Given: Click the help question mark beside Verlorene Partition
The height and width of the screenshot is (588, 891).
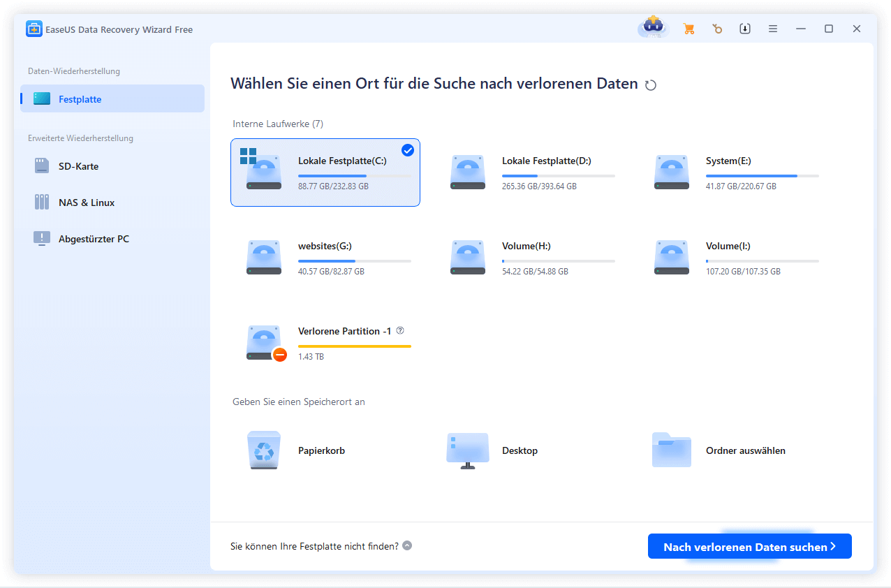Looking at the screenshot, I should pos(400,331).
